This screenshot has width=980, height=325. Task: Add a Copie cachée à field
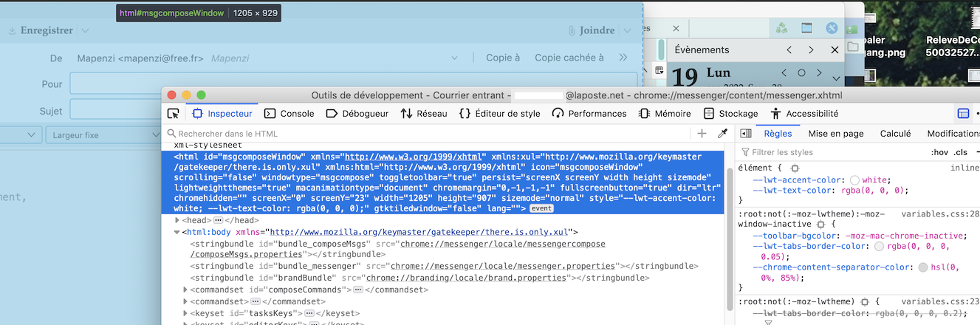569,58
